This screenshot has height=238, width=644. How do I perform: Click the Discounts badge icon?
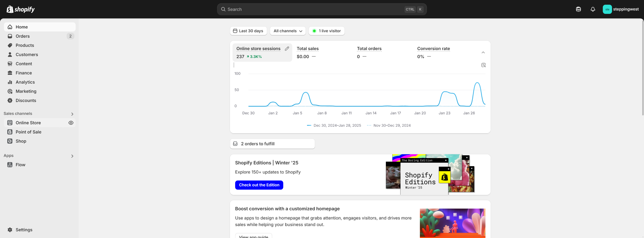coord(10,100)
